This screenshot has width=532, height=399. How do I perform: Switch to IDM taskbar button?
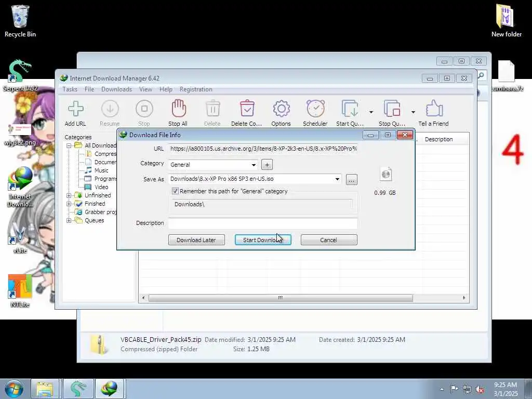109,389
